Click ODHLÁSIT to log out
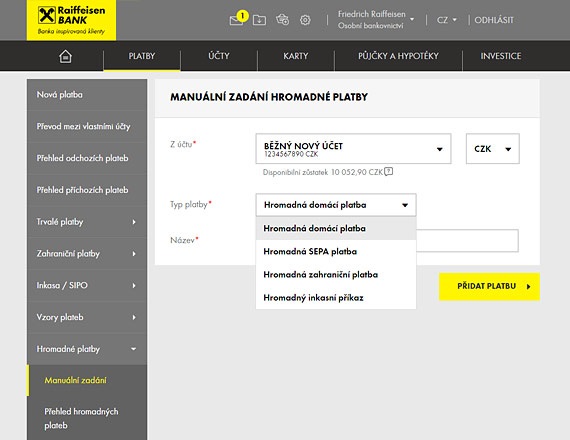The height and width of the screenshot is (440, 570). pyautogui.click(x=494, y=20)
